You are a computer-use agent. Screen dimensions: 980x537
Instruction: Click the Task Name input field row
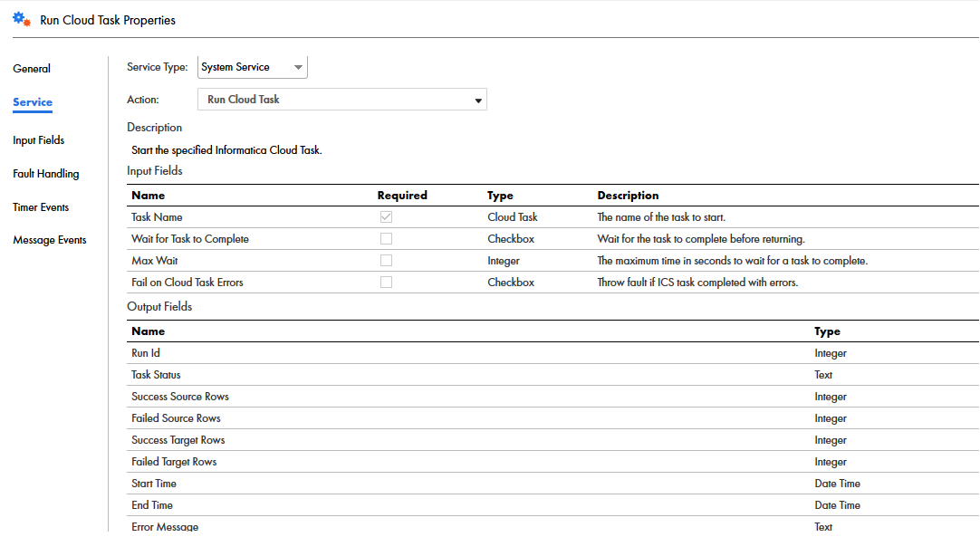tap(552, 217)
